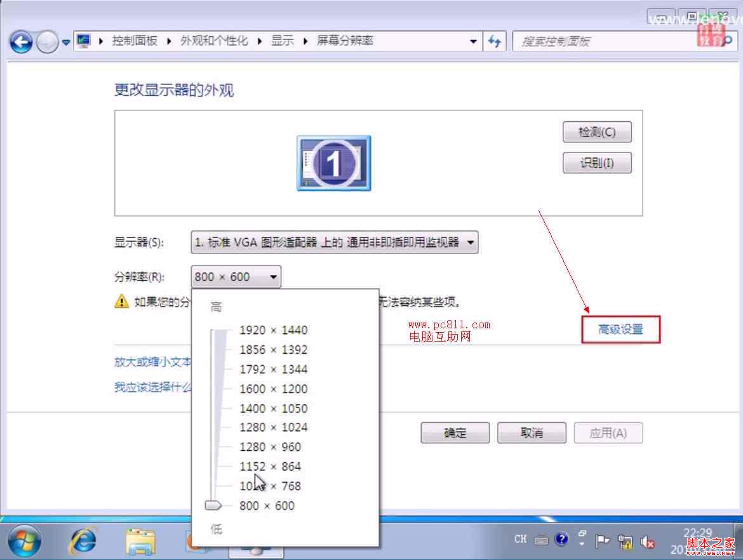
Task: Click the resolution slider handle at 800×600
Action: (x=214, y=505)
